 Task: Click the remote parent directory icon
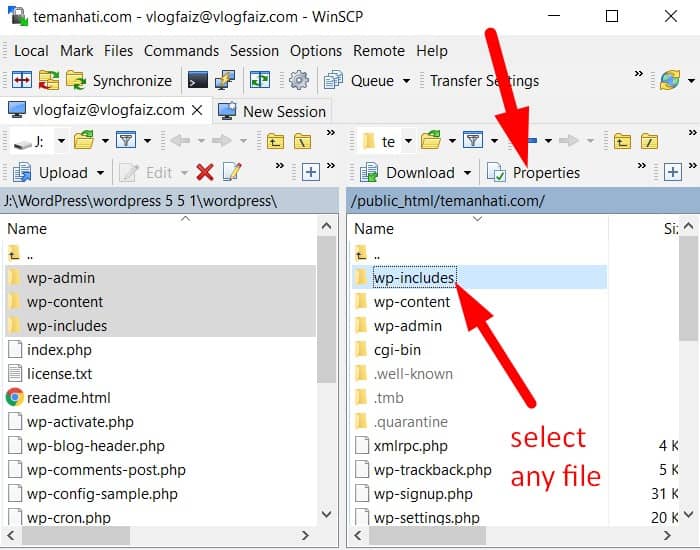click(x=622, y=142)
